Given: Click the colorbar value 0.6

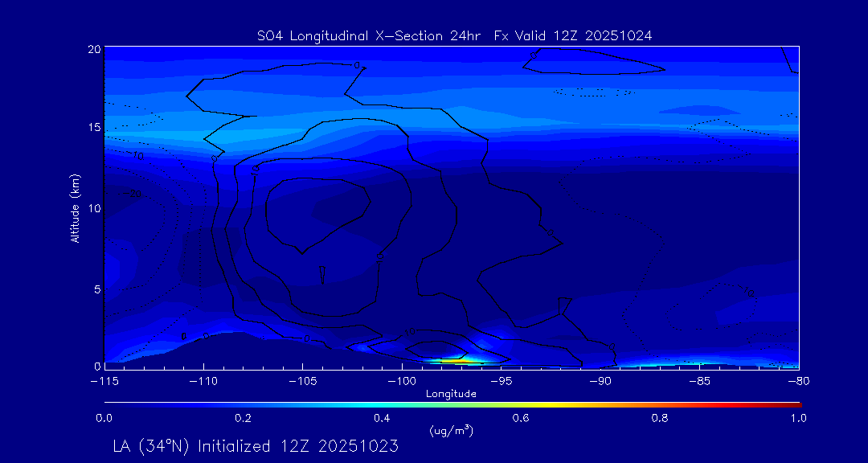Looking at the screenshot, I should click(x=522, y=418).
